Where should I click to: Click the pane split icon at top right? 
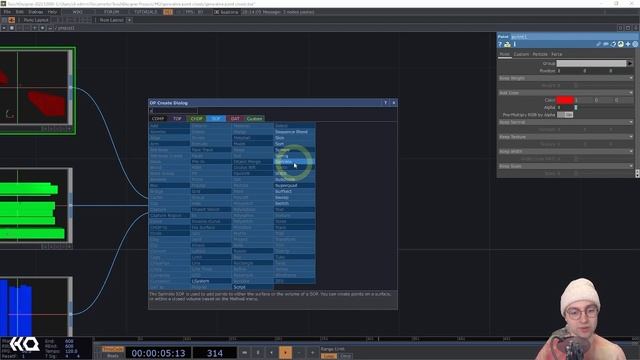click(620, 28)
